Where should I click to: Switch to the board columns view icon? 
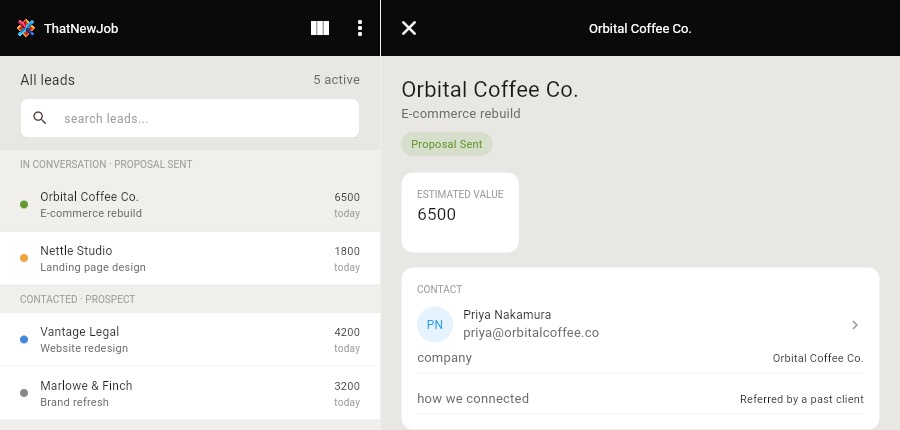click(x=320, y=28)
